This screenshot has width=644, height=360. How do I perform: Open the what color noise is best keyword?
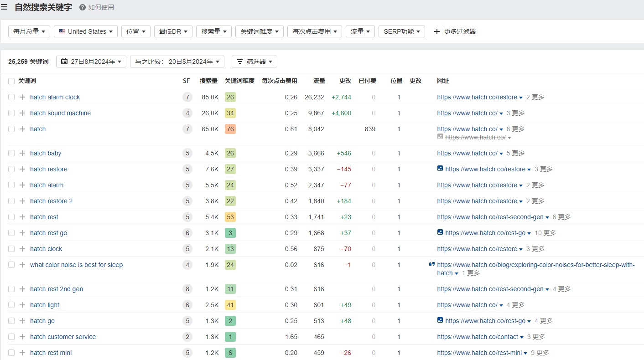point(76,265)
